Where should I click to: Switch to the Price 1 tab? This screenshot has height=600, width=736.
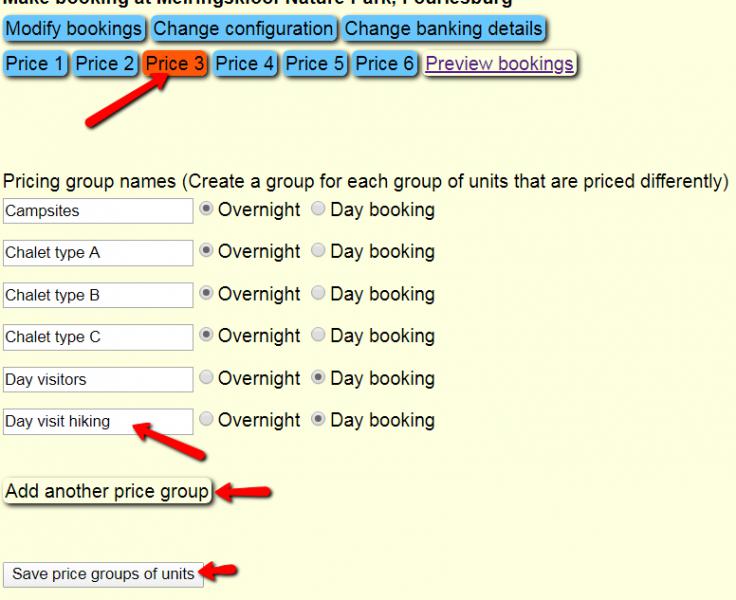(35, 64)
